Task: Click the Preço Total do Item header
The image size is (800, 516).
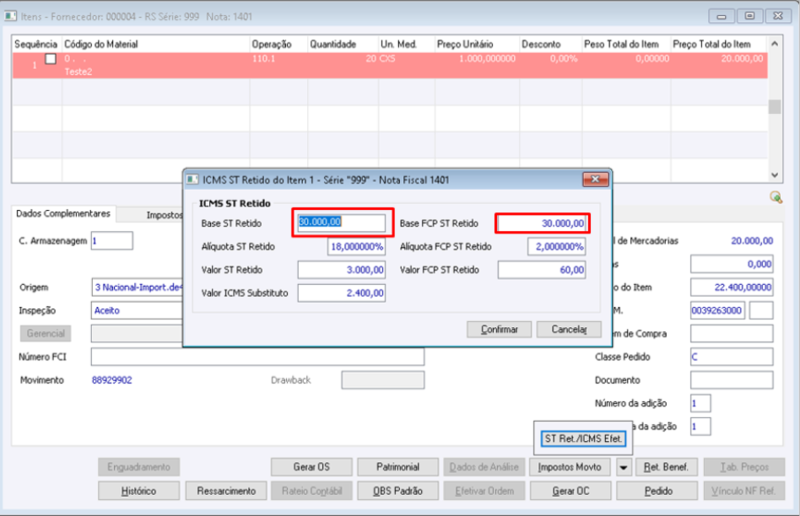Action: 719,44
